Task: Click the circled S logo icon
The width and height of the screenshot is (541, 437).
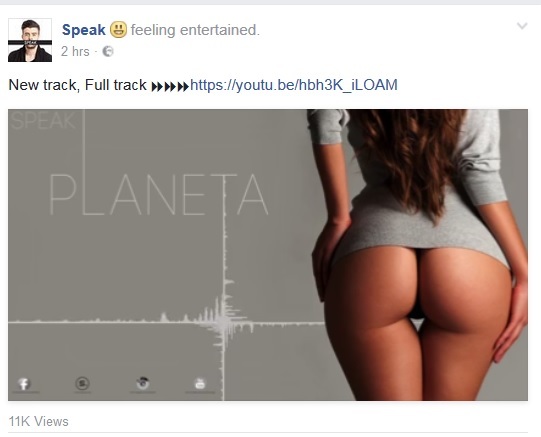Action: [82, 384]
